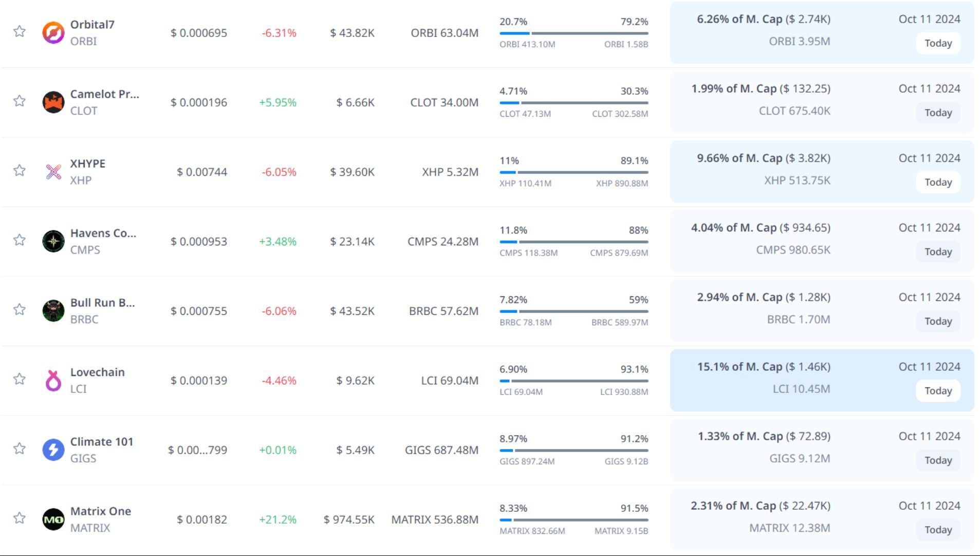980x556 pixels.
Task: Favorite Lovechain using its star icon
Action: pos(20,379)
